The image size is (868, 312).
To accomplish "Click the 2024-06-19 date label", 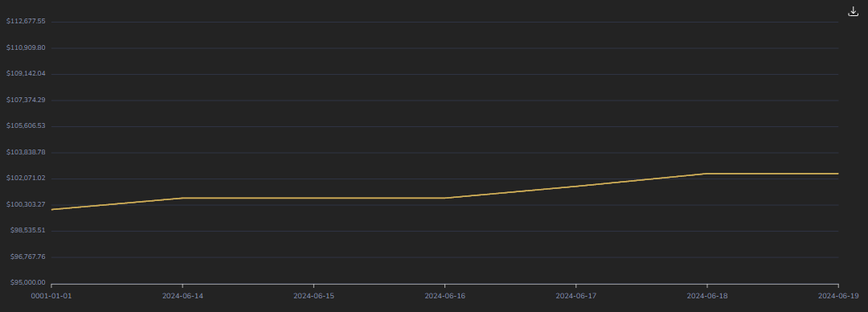I will pos(838,296).
